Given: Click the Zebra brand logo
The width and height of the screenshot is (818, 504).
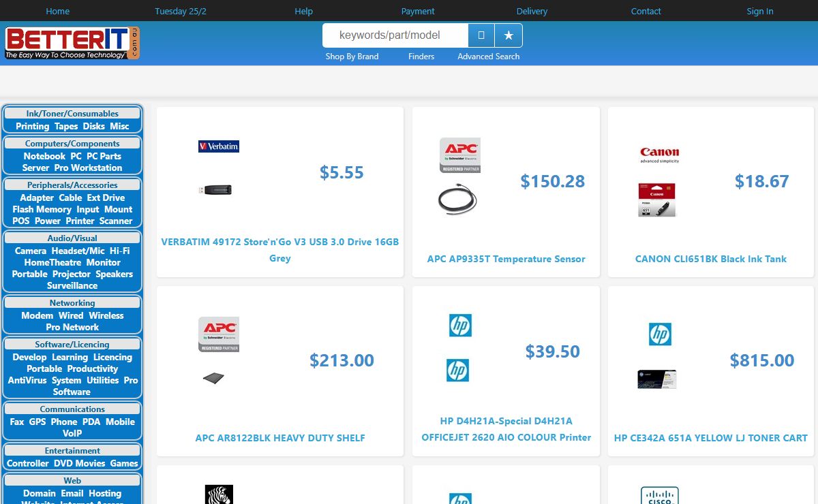Looking at the screenshot, I should click(x=219, y=494).
